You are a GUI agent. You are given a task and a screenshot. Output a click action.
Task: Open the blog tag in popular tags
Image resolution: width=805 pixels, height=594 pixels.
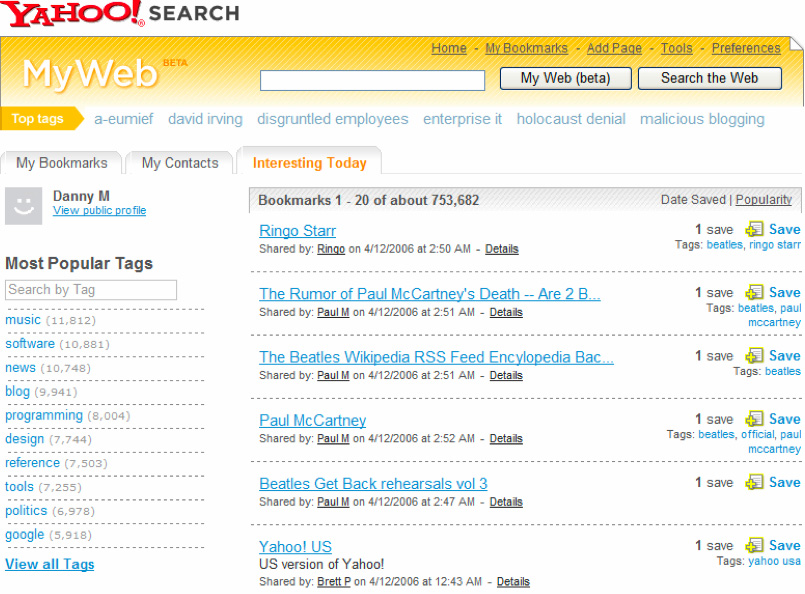point(17,391)
